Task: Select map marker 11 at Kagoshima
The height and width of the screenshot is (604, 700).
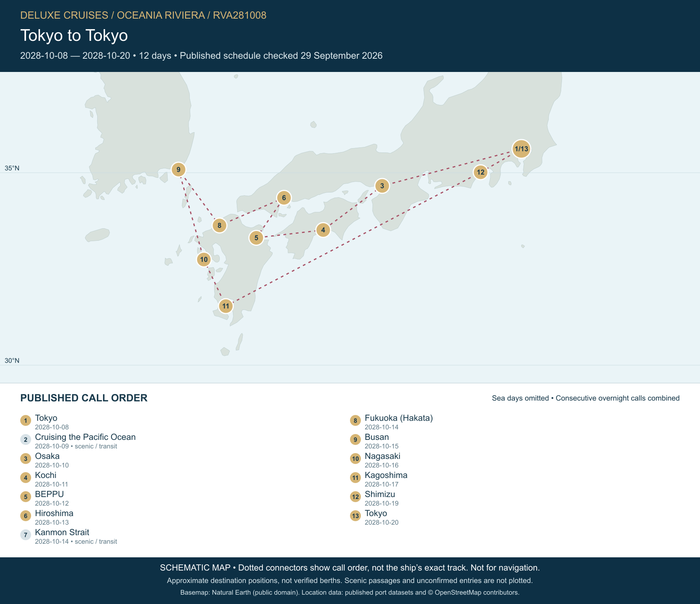Action: (226, 306)
